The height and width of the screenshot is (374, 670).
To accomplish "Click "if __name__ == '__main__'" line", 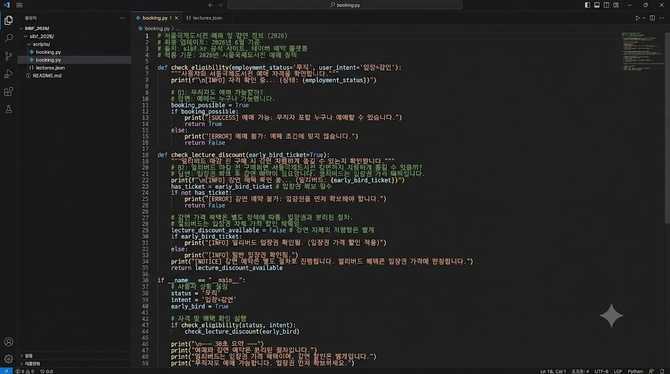I will tap(202, 280).
